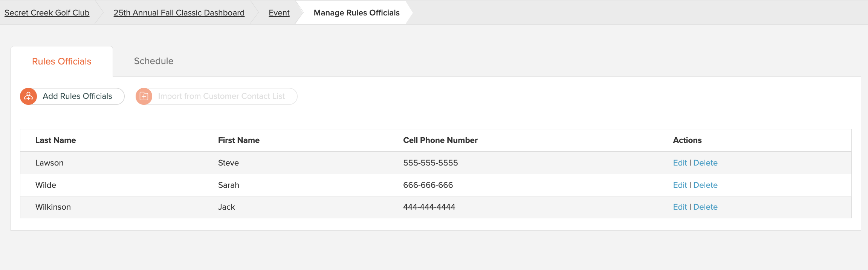
Task: Select the Wilkinson table row
Action: tap(436, 207)
